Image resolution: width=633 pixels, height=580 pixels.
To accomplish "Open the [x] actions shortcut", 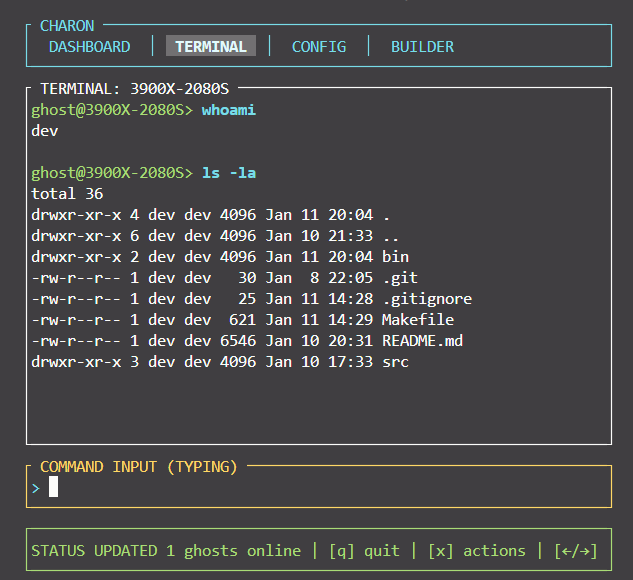I will point(476,551).
